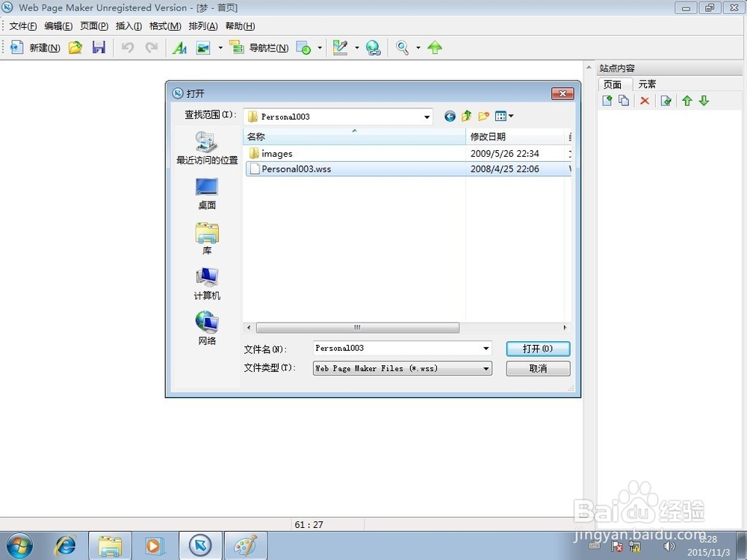Image resolution: width=747 pixels, height=560 pixels.
Task: Go to 最近访问的位置 in sidebar
Action: point(207,148)
